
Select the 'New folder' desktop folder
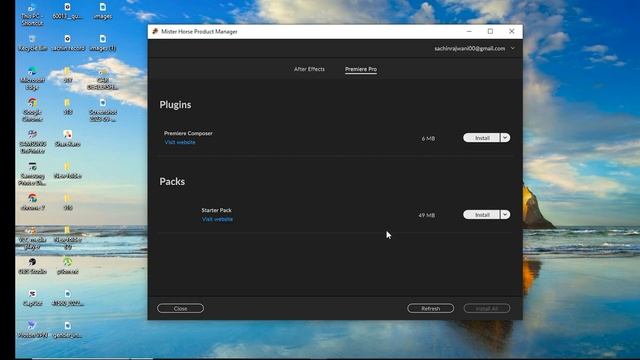point(68,170)
